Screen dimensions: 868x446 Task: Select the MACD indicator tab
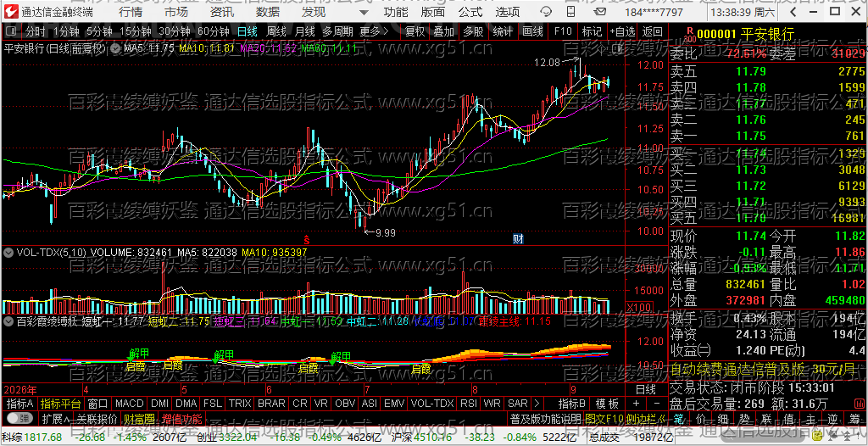(x=130, y=404)
